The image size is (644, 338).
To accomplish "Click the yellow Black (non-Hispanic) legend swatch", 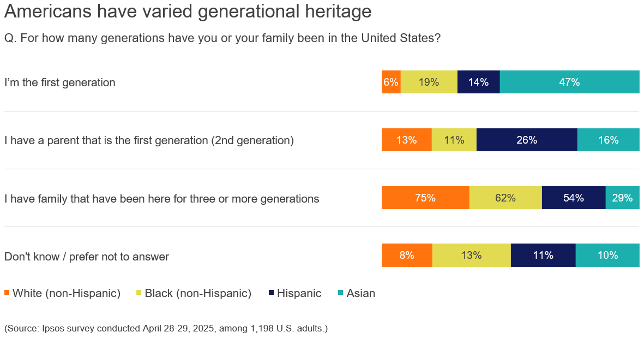I will pyautogui.click(x=139, y=293).
